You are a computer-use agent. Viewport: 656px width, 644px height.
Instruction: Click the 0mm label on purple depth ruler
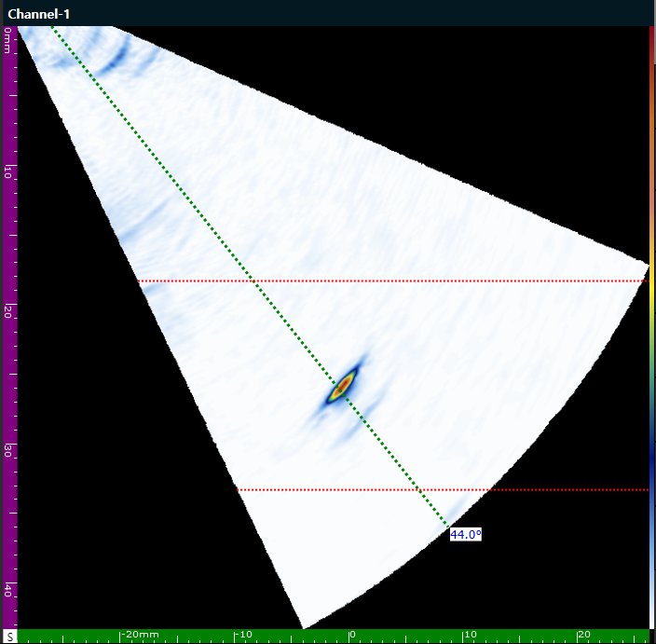coord(7,41)
